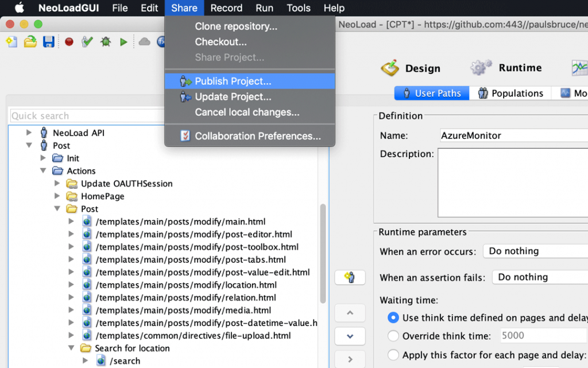Expand the Update OAUTHSession container
The image size is (588, 368).
pos(57,183)
